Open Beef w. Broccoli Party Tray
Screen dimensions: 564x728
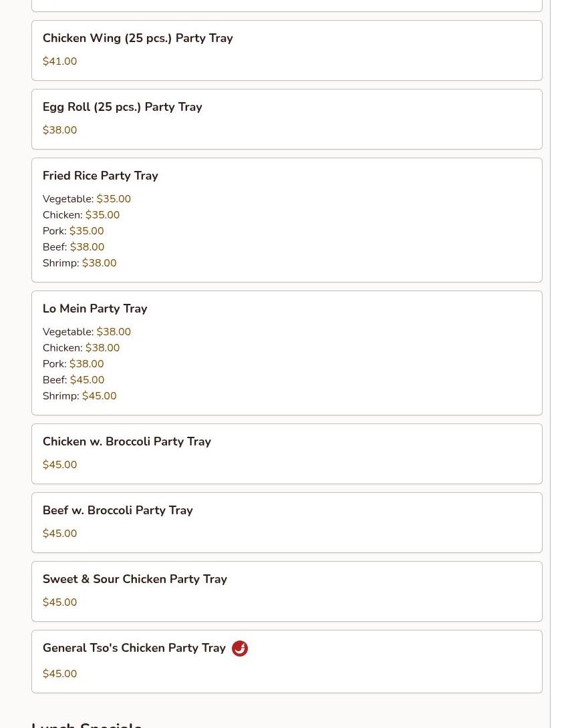pos(118,511)
